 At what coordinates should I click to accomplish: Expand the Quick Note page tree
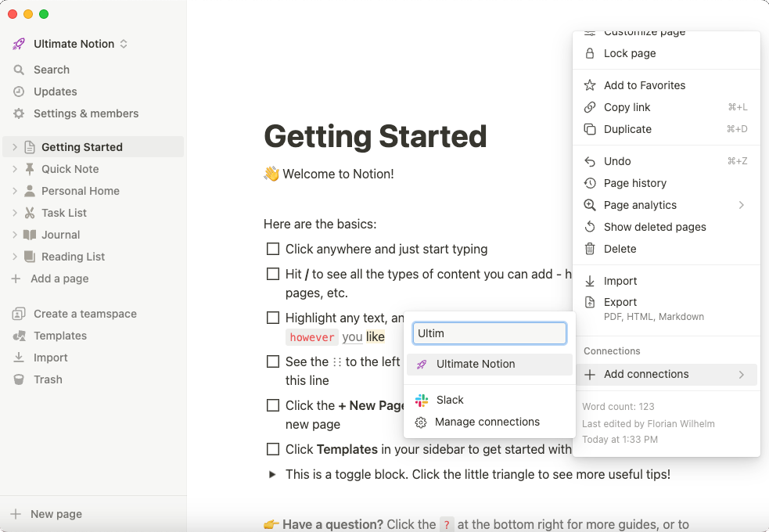15,169
